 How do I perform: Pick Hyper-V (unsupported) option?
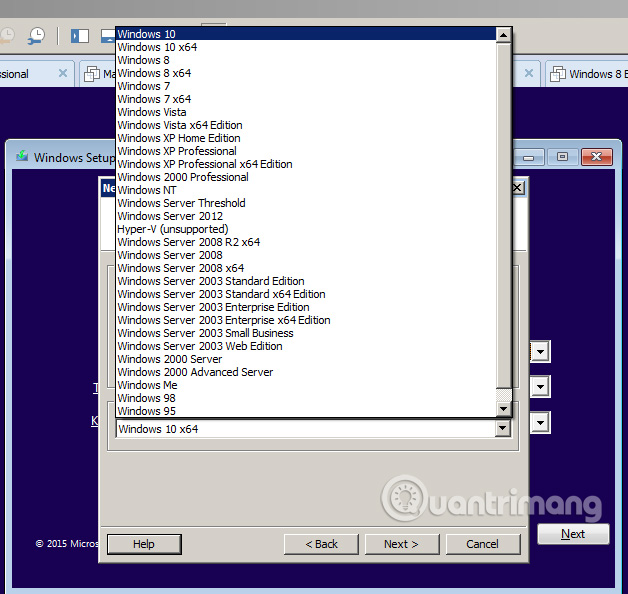click(306, 229)
